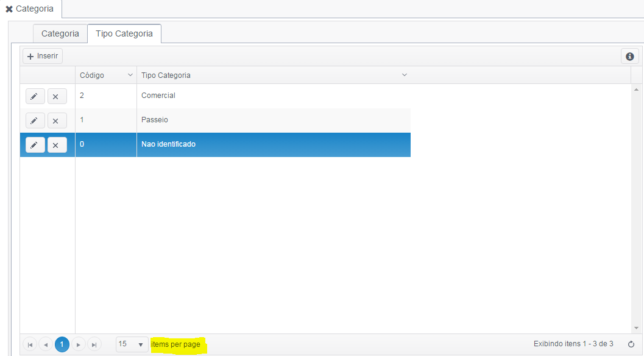The height and width of the screenshot is (356, 644).
Task: Open the grid info icon
Action: (x=629, y=57)
